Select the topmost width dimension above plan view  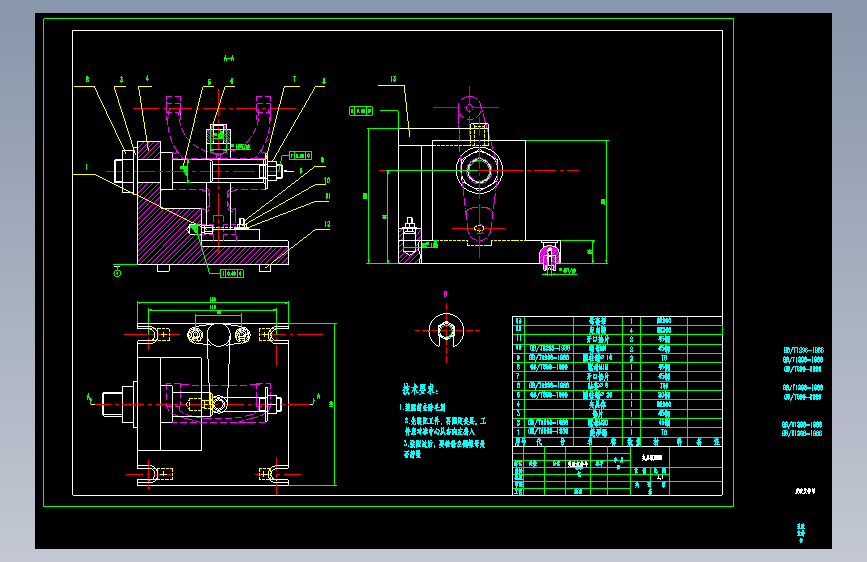point(213,302)
